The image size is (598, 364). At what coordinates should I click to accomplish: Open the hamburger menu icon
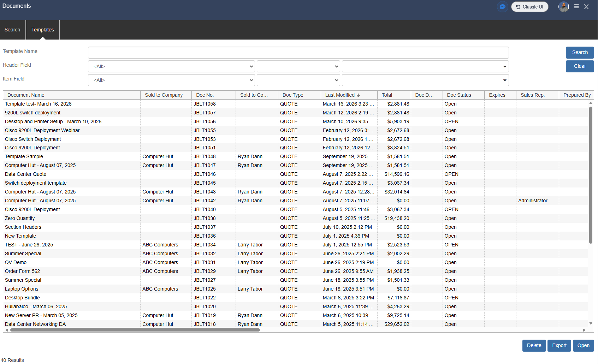click(576, 6)
